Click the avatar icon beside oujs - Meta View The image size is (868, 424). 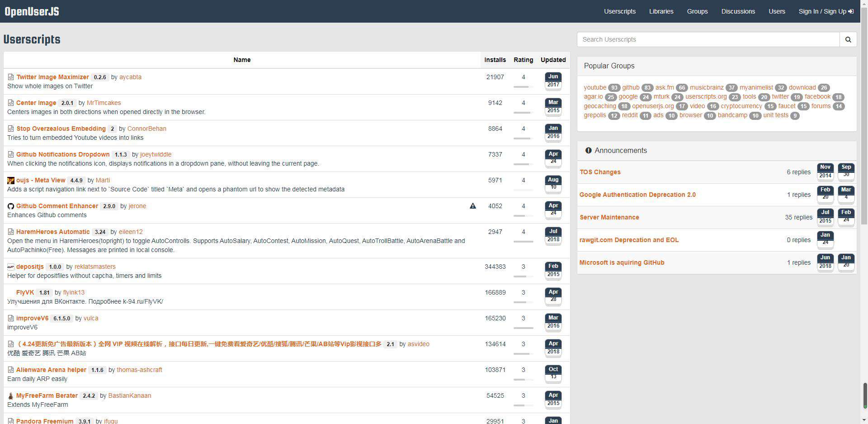(11, 180)
